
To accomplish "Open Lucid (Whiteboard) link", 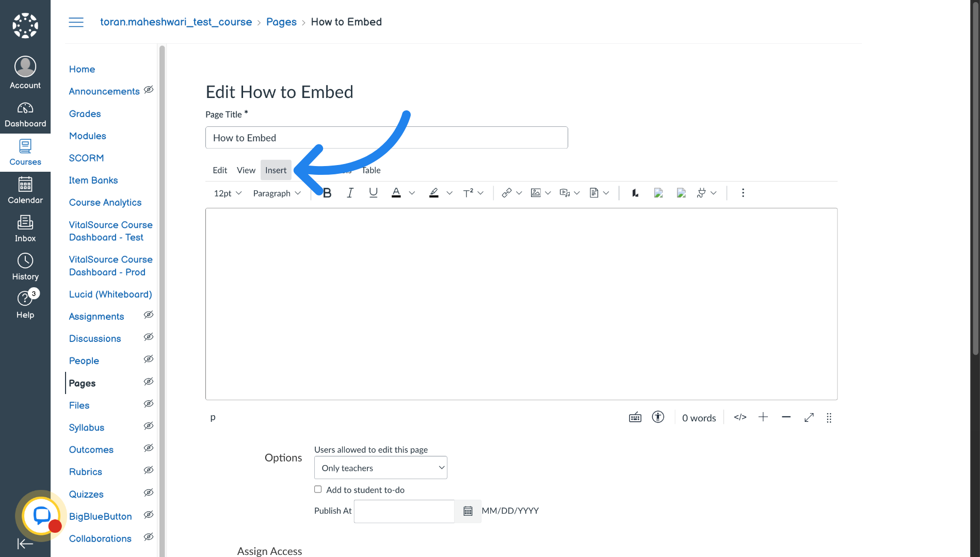I will 110,294.
